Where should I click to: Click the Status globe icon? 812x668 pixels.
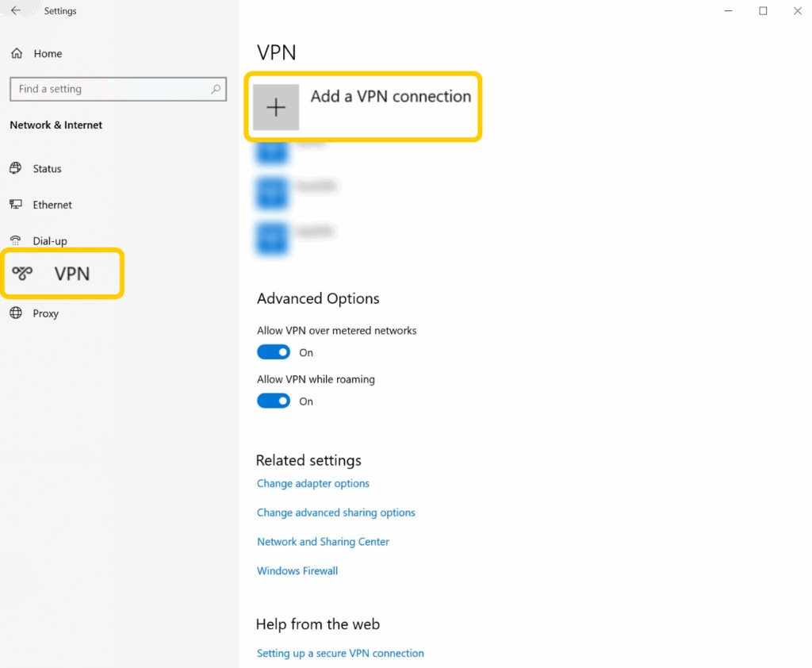[16, 168]
